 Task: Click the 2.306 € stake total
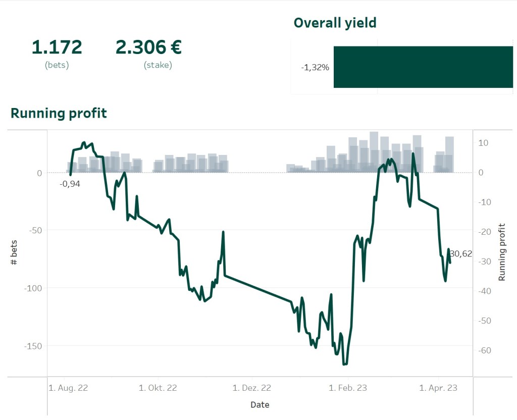click(148, 47)
